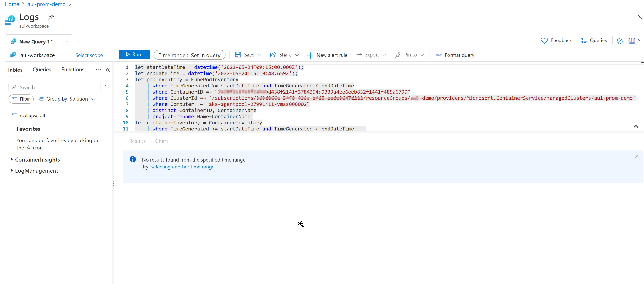Open the Logs ellipsis more options

(63, 17)
